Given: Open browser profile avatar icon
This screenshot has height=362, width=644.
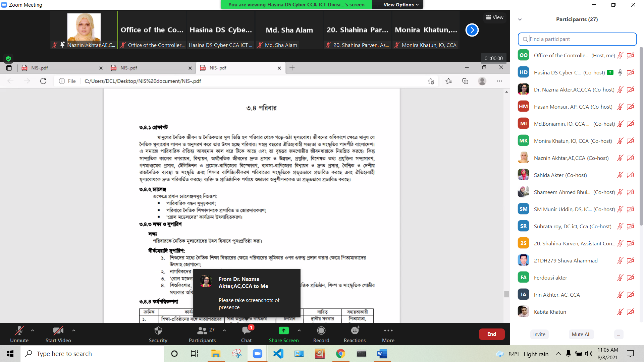Looking at the screenshot, I should point(482,81).
